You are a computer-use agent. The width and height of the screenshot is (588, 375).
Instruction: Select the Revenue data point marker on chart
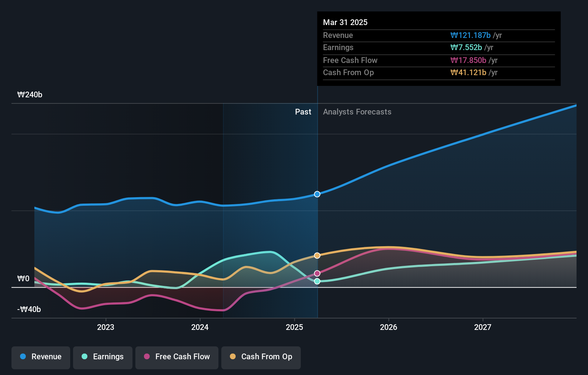317,194
